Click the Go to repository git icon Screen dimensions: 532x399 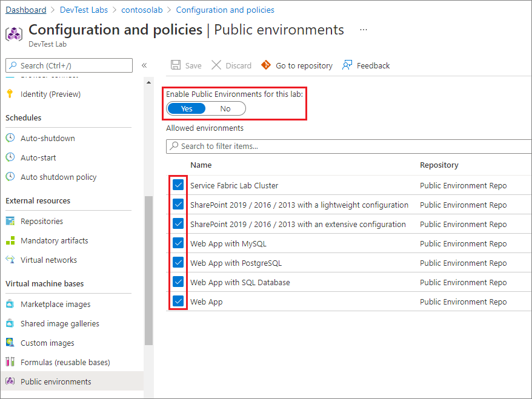[266, 65]
